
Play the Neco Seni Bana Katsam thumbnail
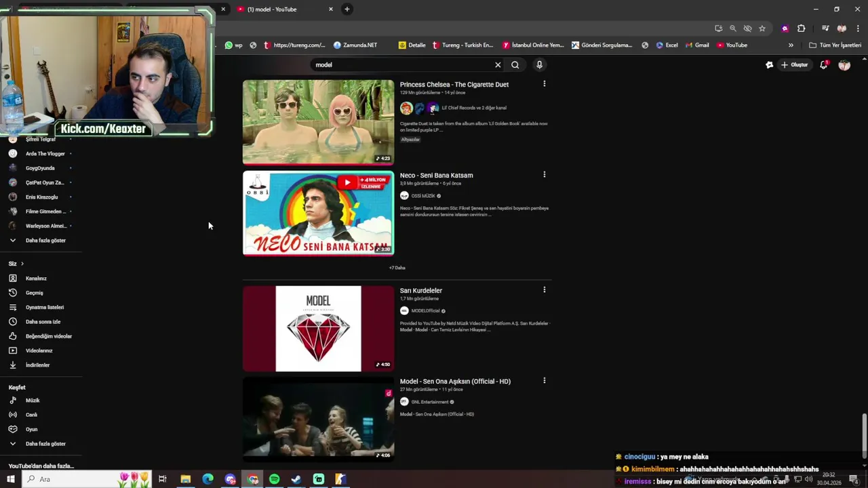tap(318, 213)
